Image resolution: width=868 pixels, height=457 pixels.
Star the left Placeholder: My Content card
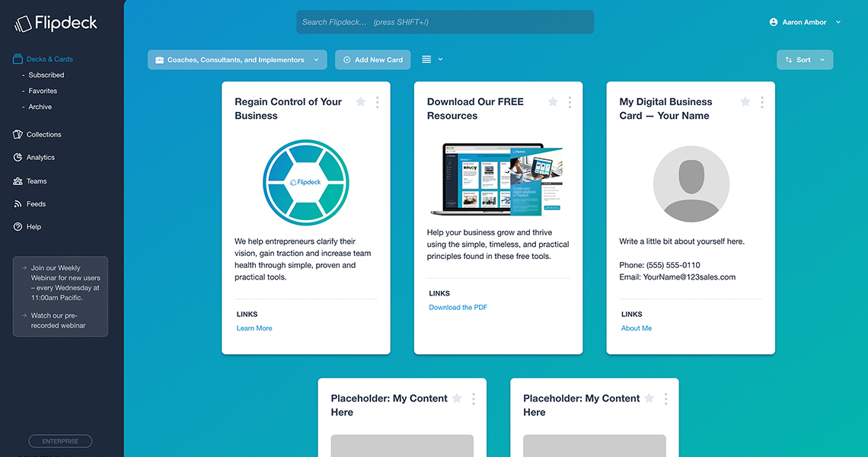pyautogui.click(x=457, y=398)
